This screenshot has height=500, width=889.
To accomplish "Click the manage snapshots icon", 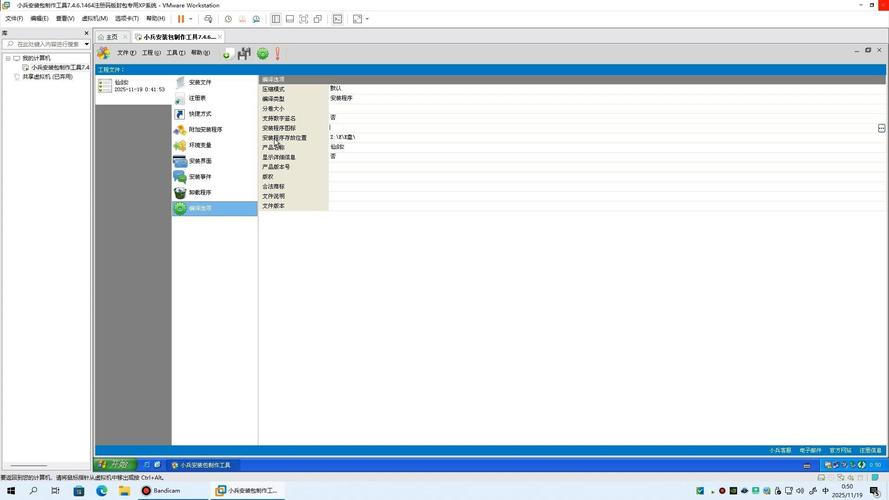I will (x=256, y=19).
